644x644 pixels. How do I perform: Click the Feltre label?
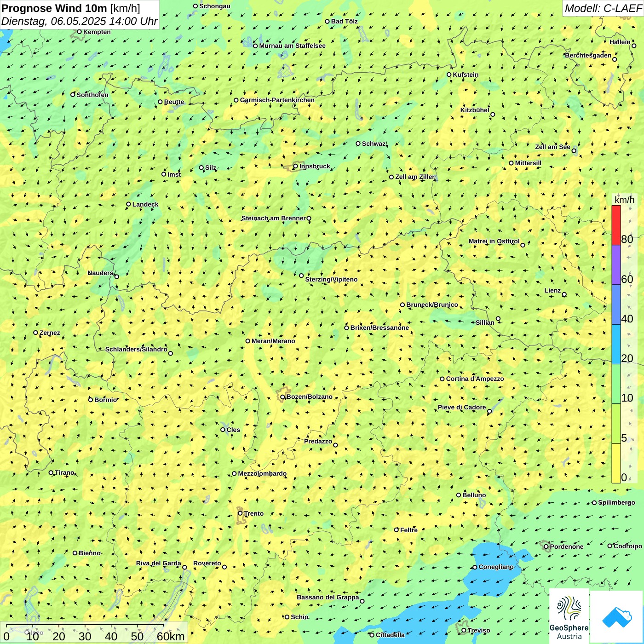pos(409,530)
